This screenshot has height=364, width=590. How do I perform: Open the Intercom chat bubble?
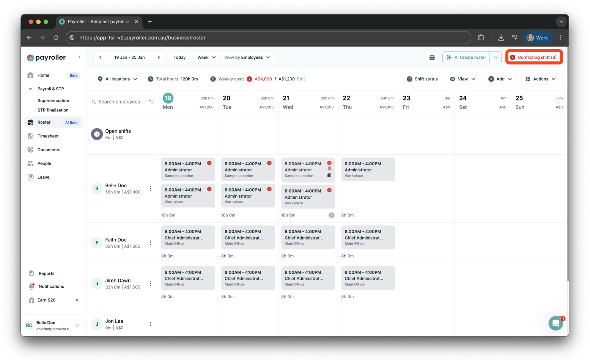click(555, 323)
